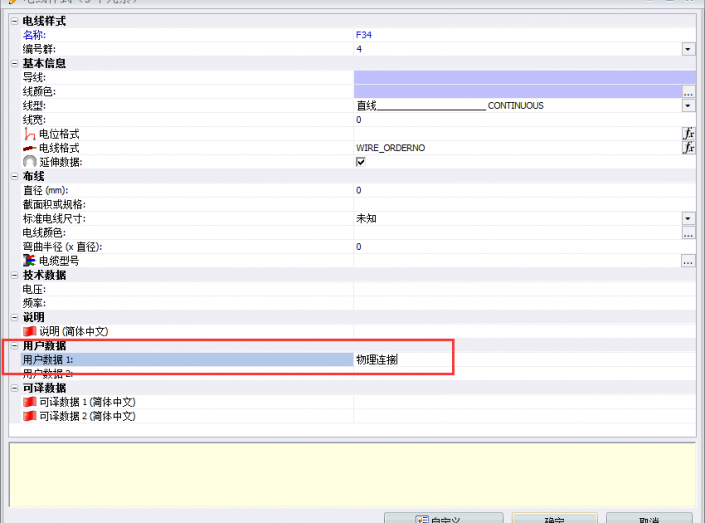Select the 标准电线尺寸 row label
Image resolution: width=705 pixels, height=523 pixels.
[54, 219]
